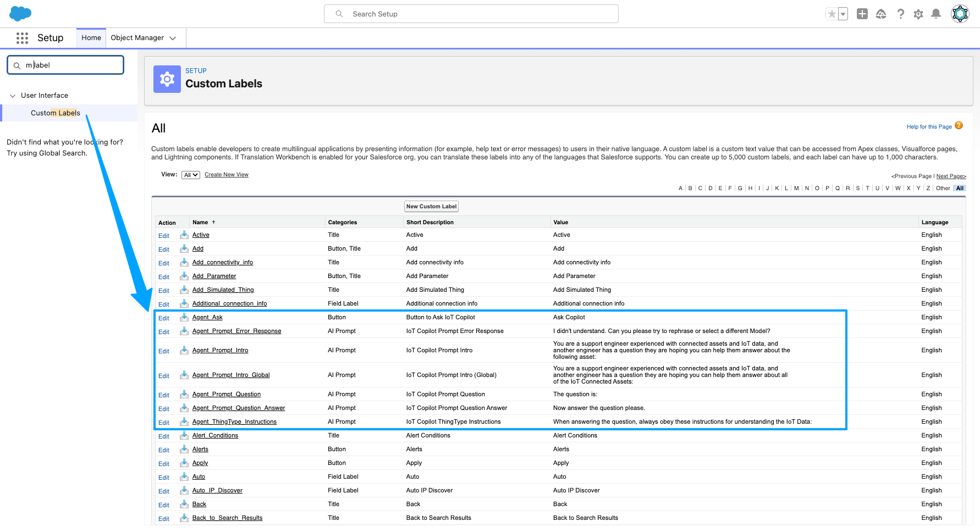Click the download icon for Agent_ThingType_Instructions
Screen dimensions: 980x532
point(184,422)
